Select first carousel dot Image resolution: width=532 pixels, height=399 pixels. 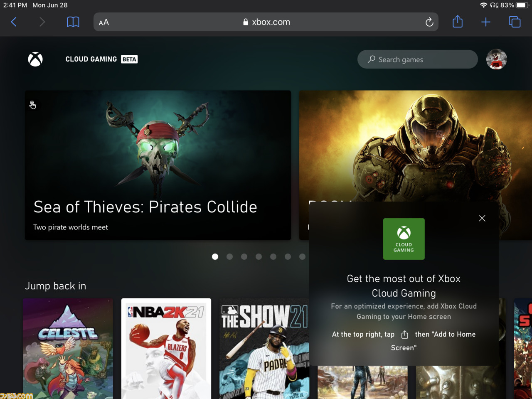[215, 256]
